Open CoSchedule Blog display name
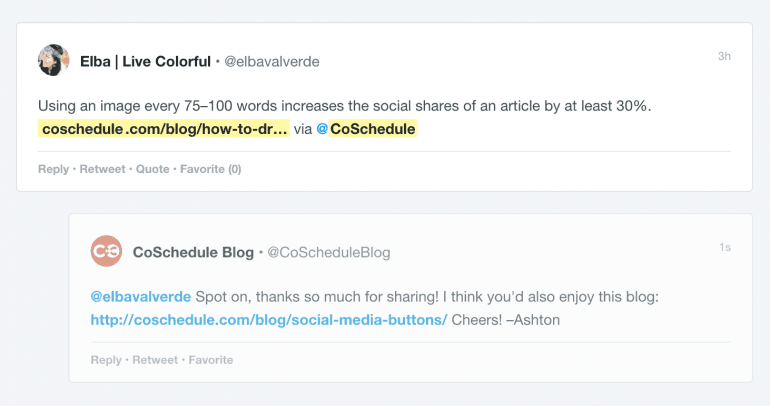 [193, 252]
